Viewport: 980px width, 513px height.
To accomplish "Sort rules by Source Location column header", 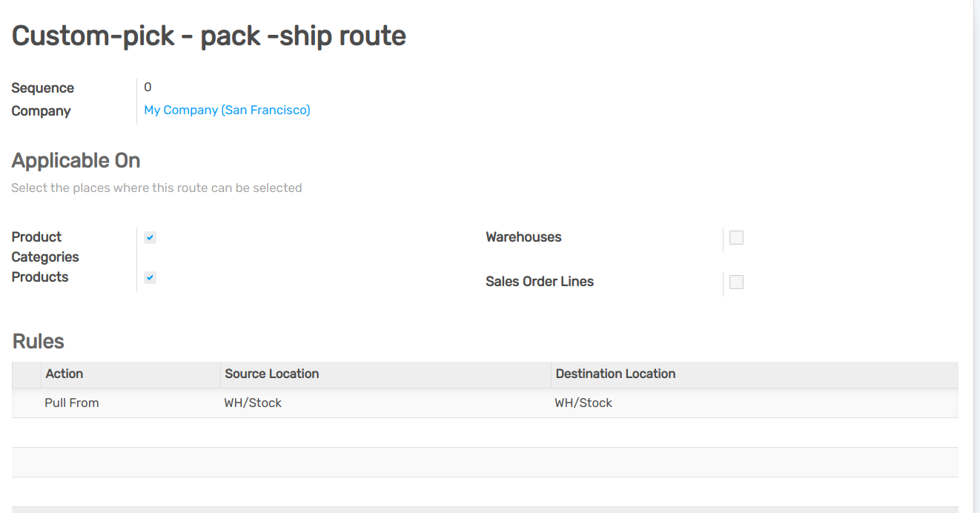I will pyautogui.click(x=271, y=374).
